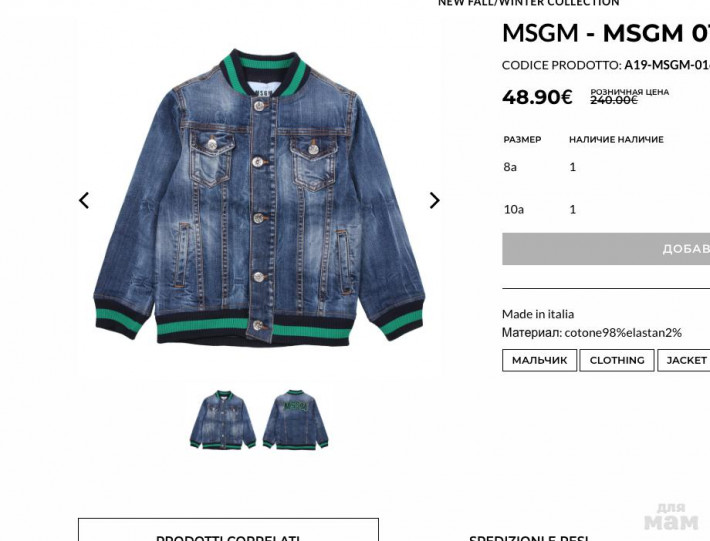This screenshot has width=710, height=541.
Task: Click the product code A19-MSGM text
Action: click(667, 65)
